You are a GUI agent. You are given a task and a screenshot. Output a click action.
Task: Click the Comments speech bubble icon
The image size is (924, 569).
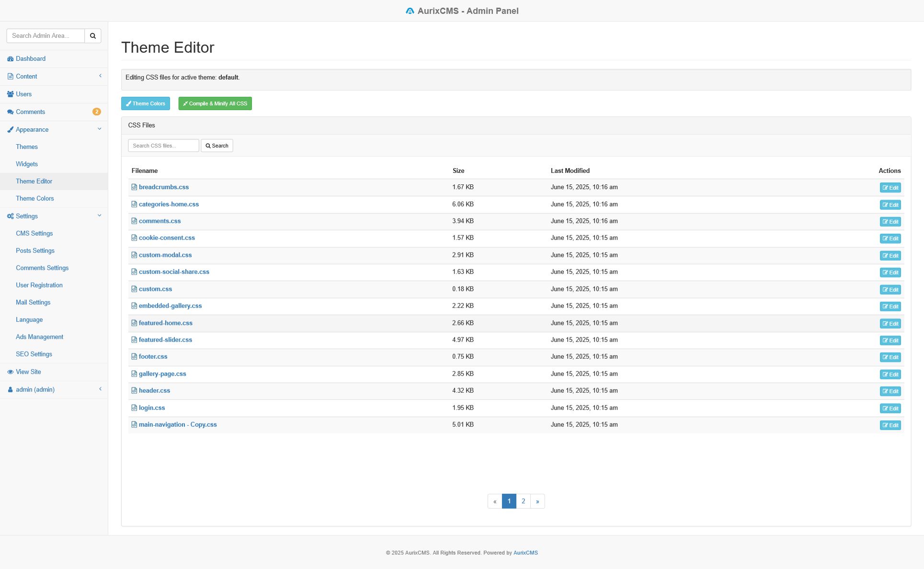click(10, 112)
